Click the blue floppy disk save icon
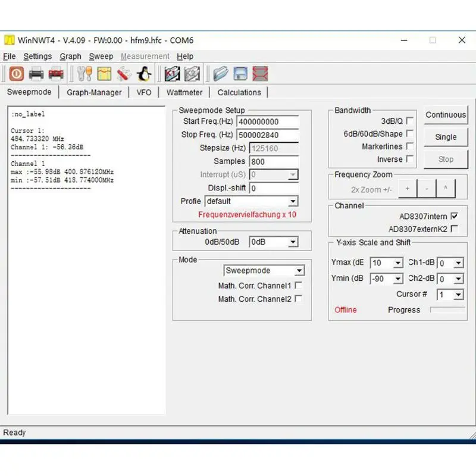476x476 pixels. 240,74
